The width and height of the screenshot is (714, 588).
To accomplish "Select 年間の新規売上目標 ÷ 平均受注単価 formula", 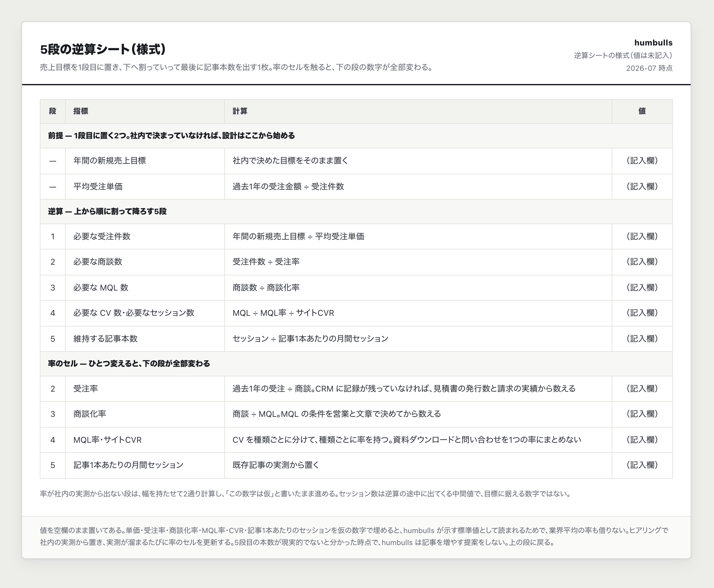I will click(x=418, y=237).
